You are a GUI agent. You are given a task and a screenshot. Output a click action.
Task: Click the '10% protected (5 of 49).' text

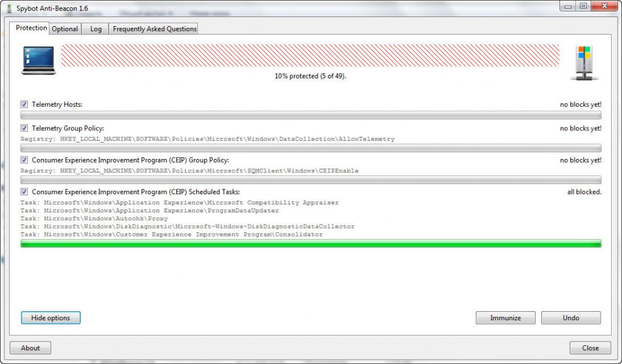click(310, 76)
